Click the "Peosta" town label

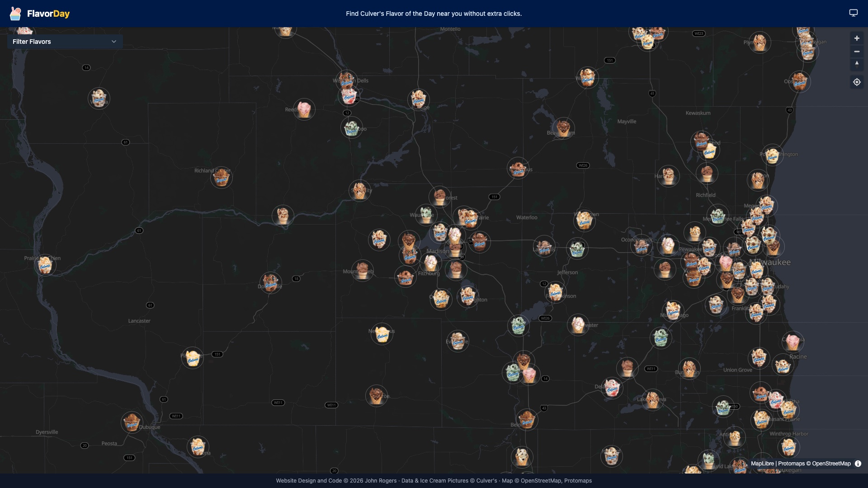109,443
